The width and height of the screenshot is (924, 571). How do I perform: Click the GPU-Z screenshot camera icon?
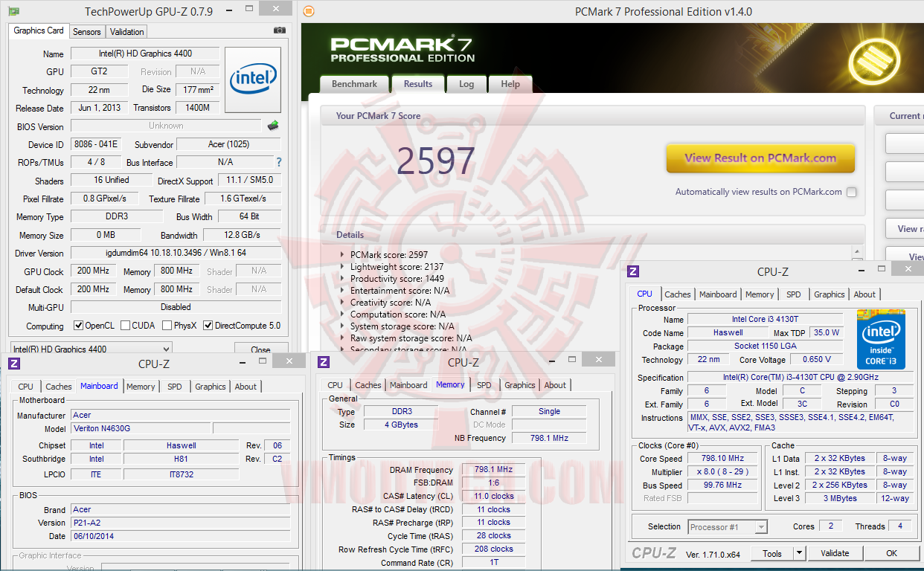[279, 30]
